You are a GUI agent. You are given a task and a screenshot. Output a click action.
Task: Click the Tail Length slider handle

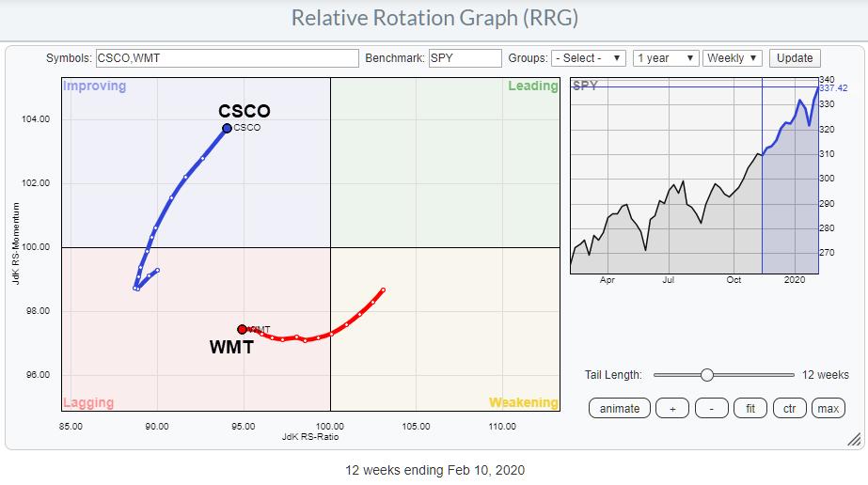click(x=707, y=375)
